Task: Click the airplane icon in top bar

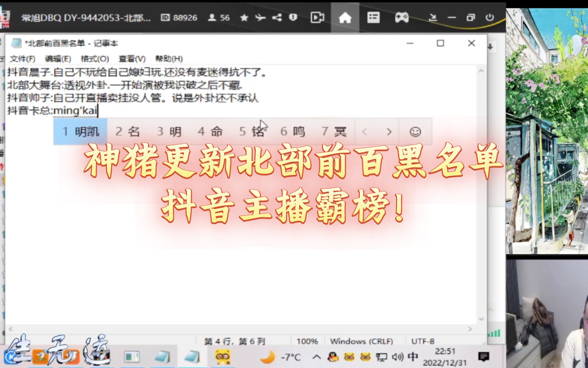Action: (x=260, y=18)
